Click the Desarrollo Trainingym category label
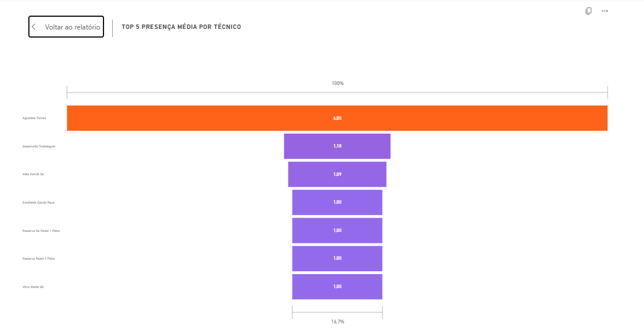 click(39, 146)
